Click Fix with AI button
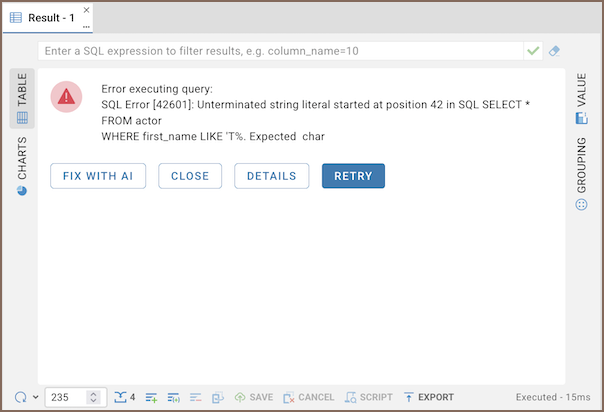Image resolution: width=604 pixels, height=412 pixels. [98, 176]
